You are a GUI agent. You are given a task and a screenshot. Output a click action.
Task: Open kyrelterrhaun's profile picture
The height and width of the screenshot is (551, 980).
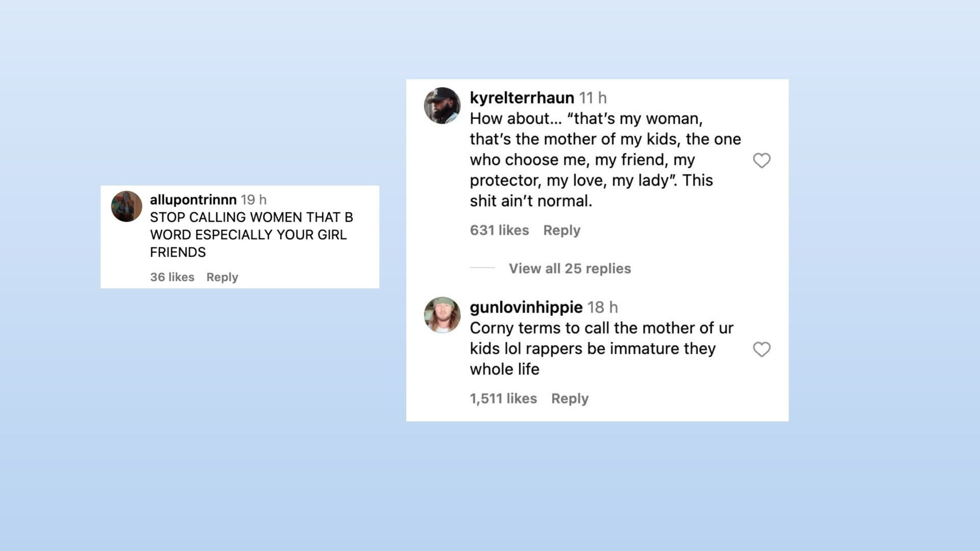pyautogui.click(x=442, y=106)
